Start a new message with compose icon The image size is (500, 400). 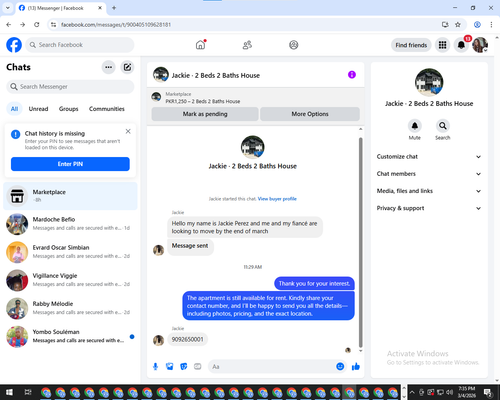tap(127, 67)
